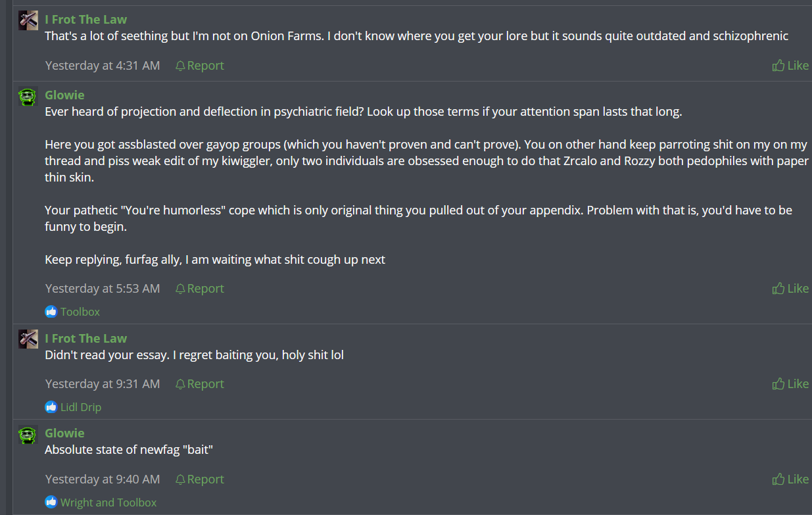812x515 pixels.
Task: Like the 9:31 AM post
Action: click(x=790, y=383)
